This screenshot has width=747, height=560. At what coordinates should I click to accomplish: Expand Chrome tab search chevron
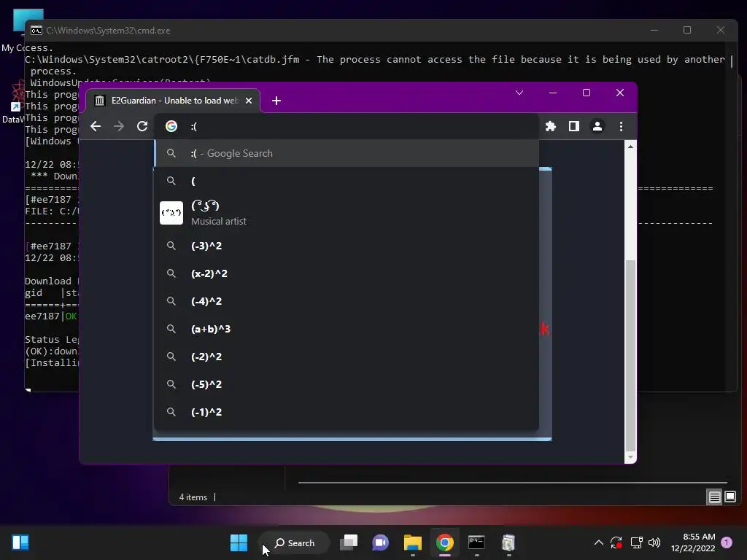[519, 93]
